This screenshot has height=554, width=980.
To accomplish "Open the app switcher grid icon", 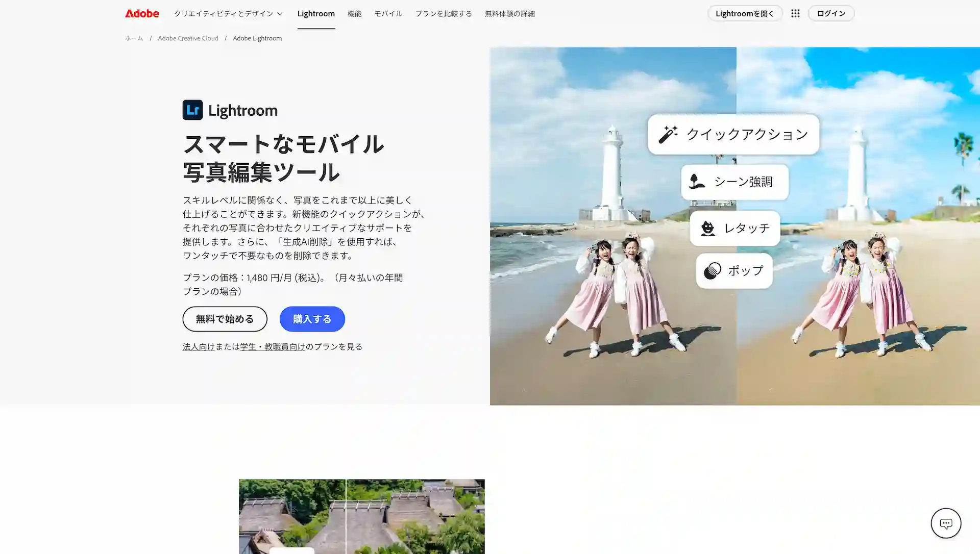I will 795,13.
